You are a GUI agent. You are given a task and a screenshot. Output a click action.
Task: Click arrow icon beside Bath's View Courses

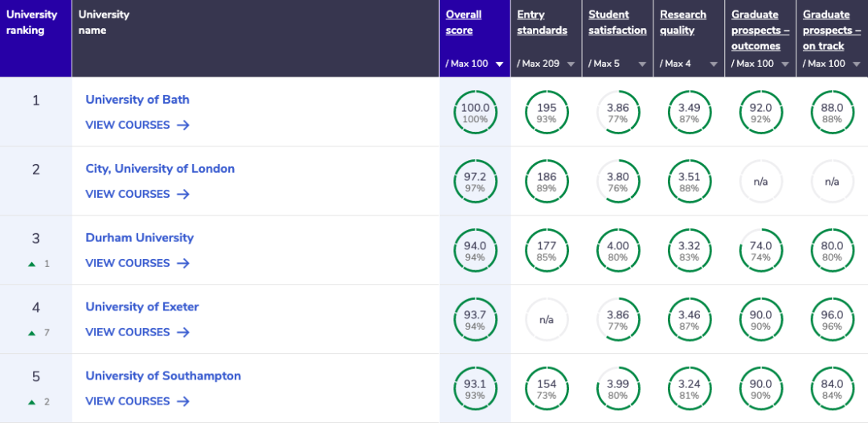pos(183,125)
